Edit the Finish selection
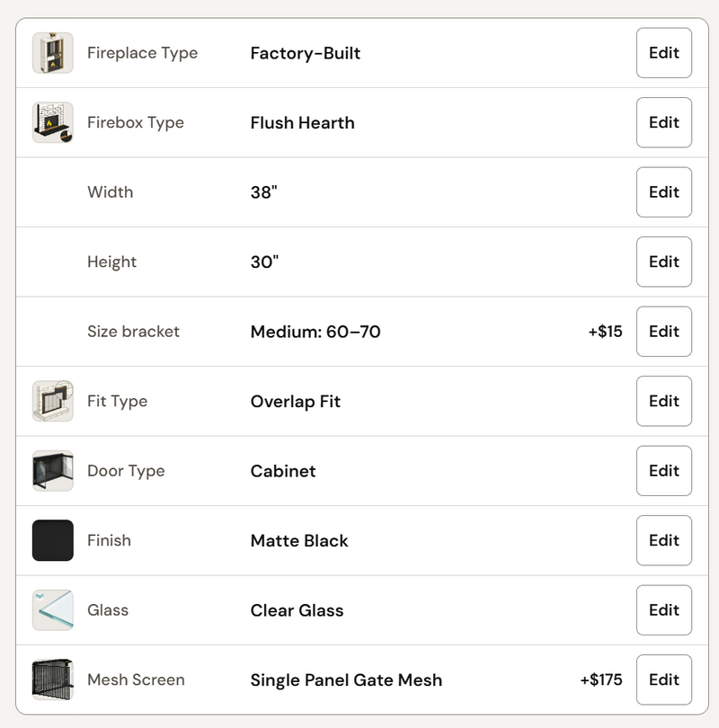 tap(664, 540)
